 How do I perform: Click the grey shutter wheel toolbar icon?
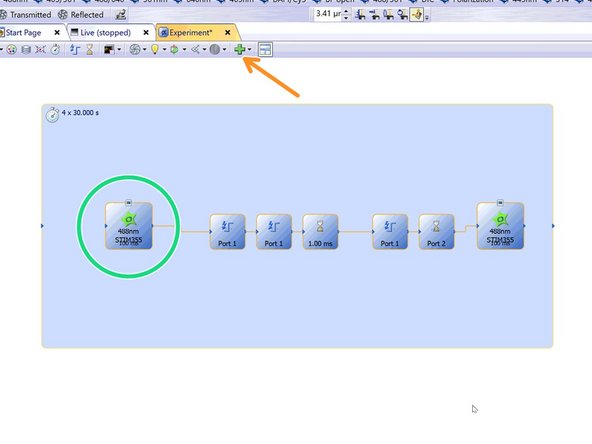pyautogui.click(x=135, y=49)
